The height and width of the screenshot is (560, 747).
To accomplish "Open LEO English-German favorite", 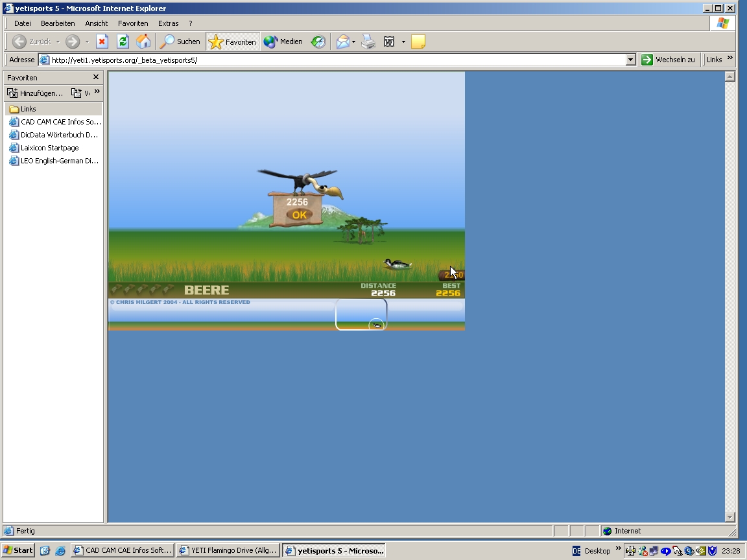I will click(x=54, y=161).
